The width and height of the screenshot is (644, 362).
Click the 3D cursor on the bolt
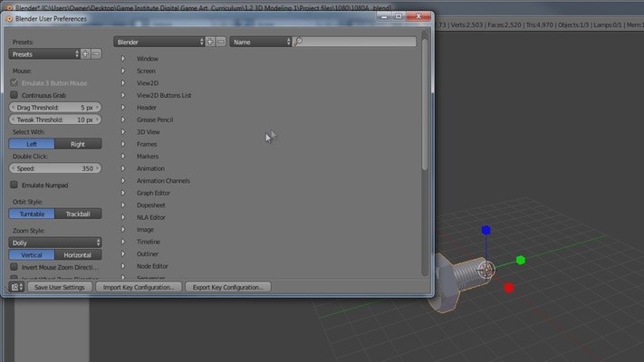click(486, 270)
